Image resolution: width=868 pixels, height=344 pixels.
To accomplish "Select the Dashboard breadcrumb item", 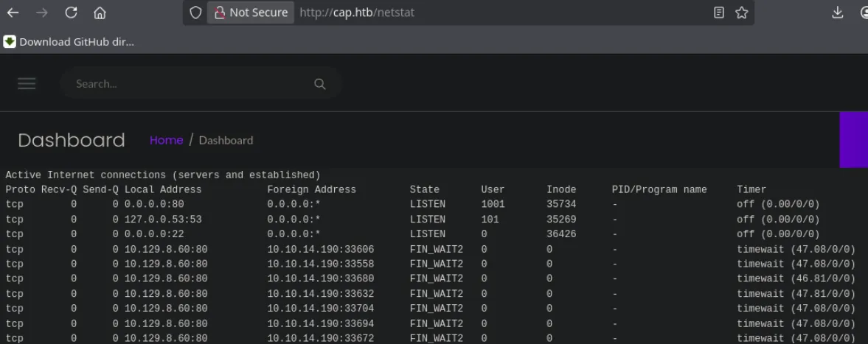I will point(226,141).
